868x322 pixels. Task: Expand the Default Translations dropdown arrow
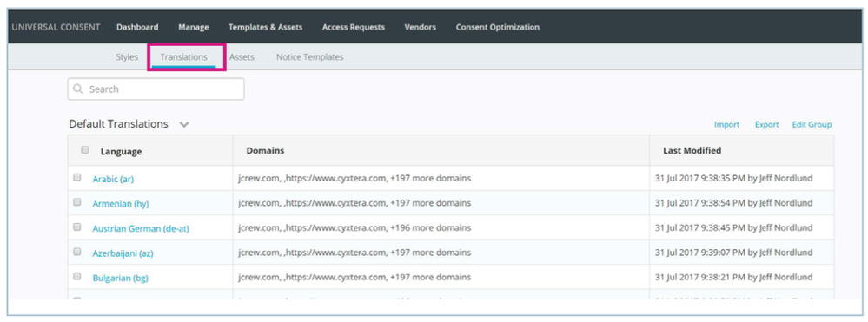pos(184,124)
